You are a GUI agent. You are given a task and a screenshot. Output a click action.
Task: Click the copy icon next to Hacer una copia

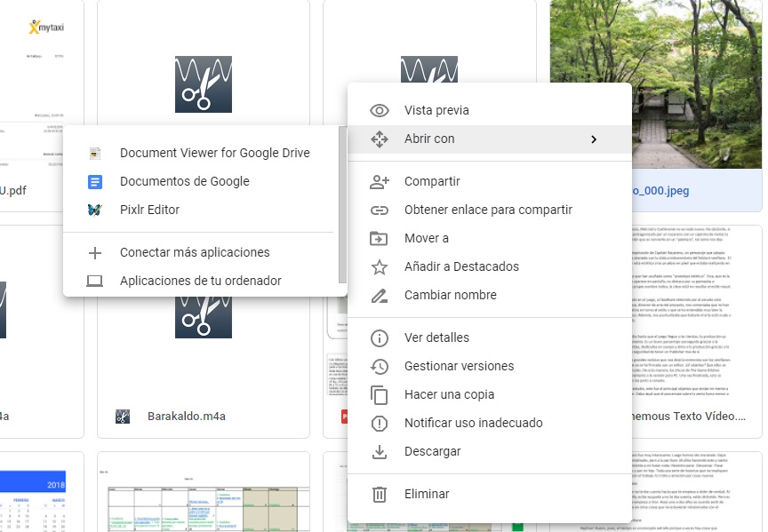380,394
